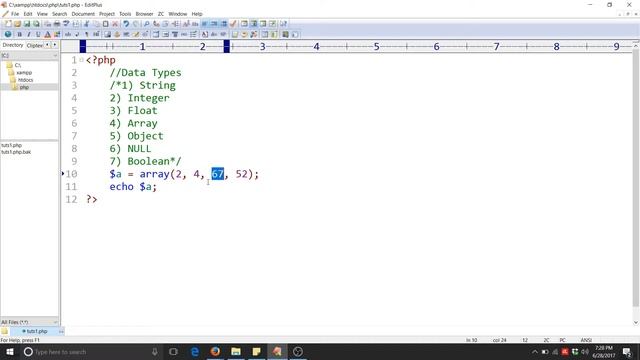The image size is (640, 360).
Task: Click the red X Delete toolbar icon
Action: pyautogui.click(x=115, y=24)
